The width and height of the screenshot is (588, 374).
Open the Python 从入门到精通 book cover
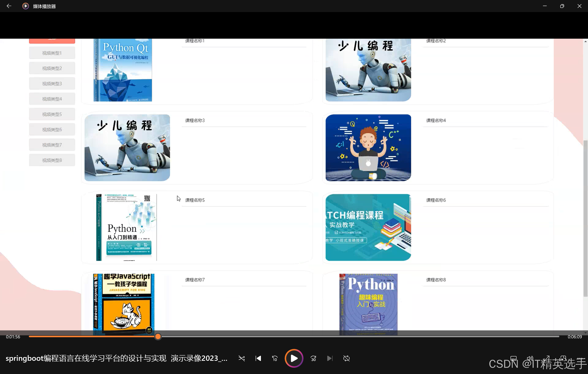126,227
